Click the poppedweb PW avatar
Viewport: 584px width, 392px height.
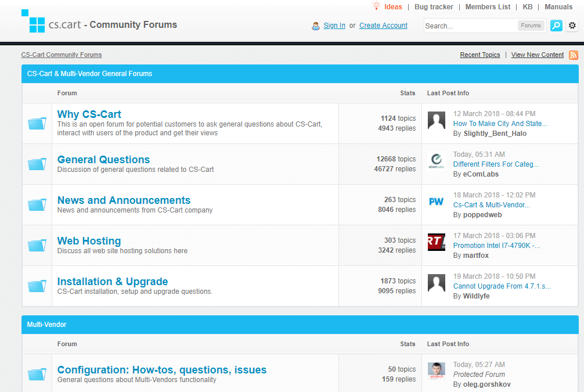[x=436, y=202]
